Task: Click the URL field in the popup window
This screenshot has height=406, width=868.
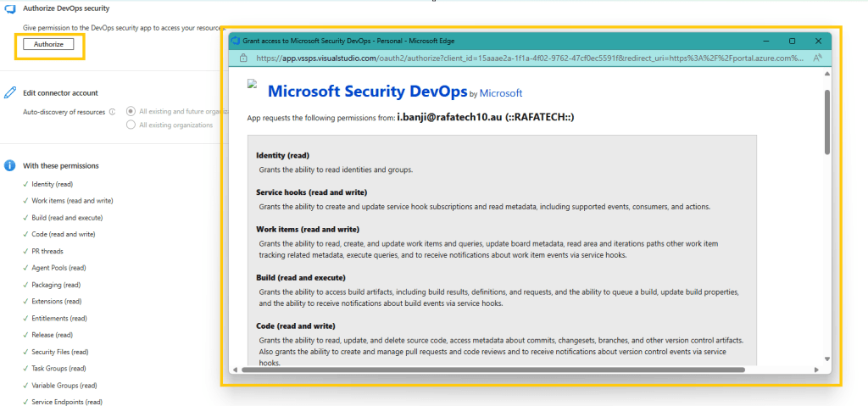Action: point(526,58)
